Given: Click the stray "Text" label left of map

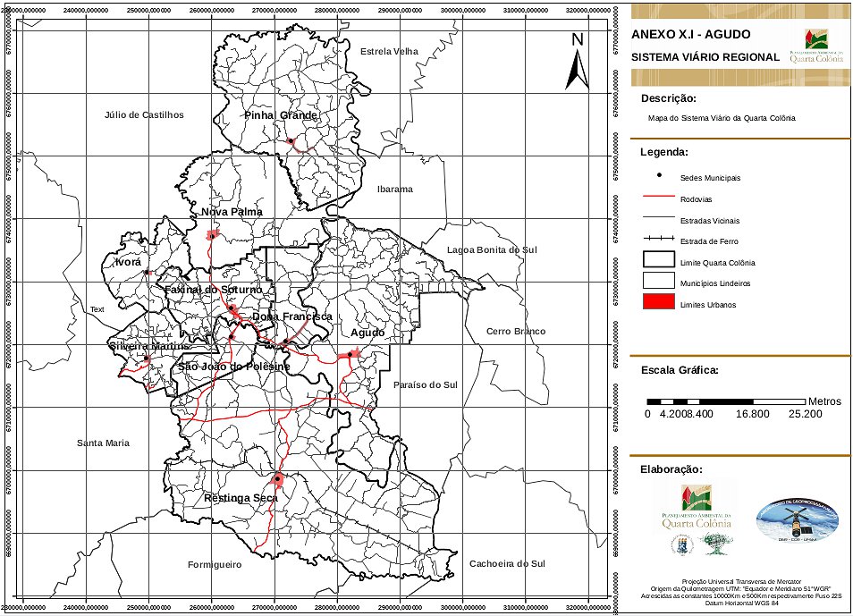Looking at the screenshot, I should point(97,310).
